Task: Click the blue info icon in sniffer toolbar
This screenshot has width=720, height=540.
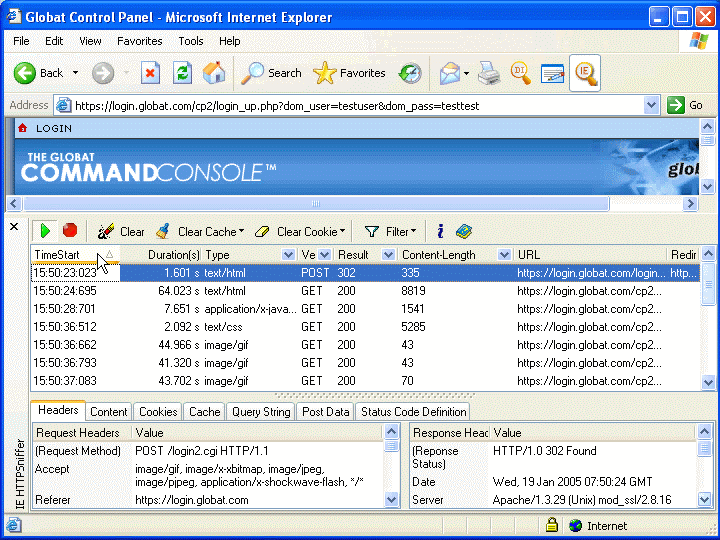Action: click(440, 231)
